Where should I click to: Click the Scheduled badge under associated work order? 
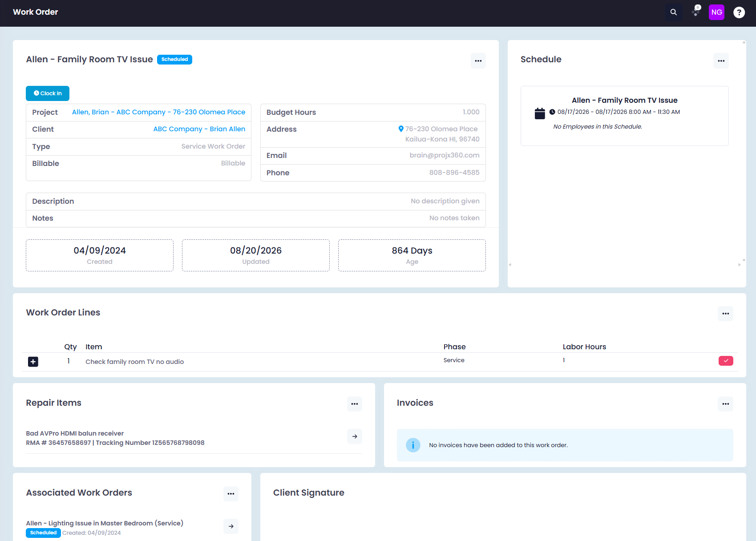tap(43, 533)
